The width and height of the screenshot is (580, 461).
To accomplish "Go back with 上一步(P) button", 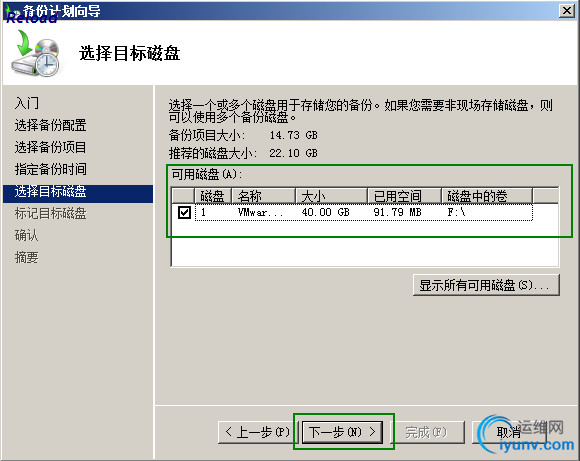I will (x=258, y=432).
